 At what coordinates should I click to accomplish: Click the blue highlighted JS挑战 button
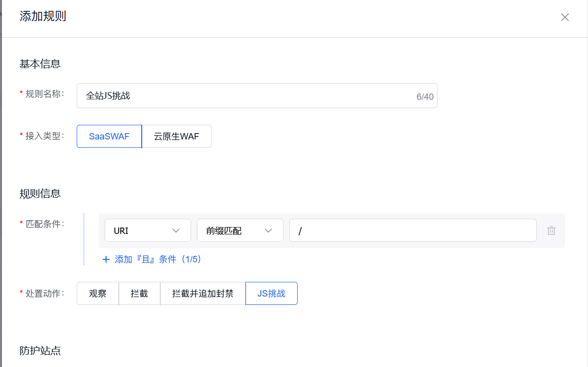point(271,293)
